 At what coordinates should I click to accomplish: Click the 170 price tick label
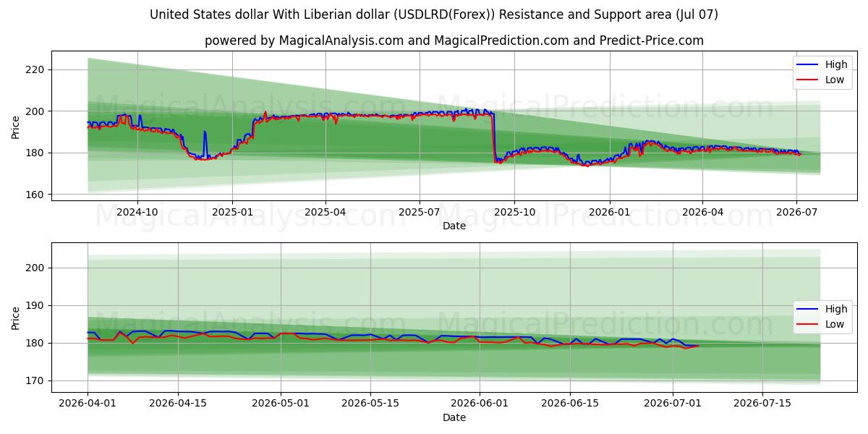tap(36, 380)
